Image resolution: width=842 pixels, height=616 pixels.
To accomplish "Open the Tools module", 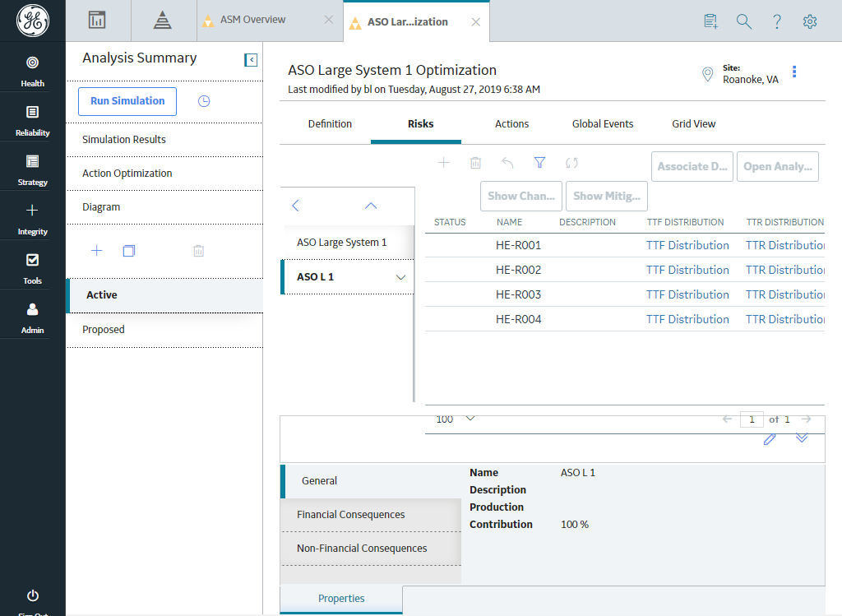I will pyautogui.click(x=32, y=269).
